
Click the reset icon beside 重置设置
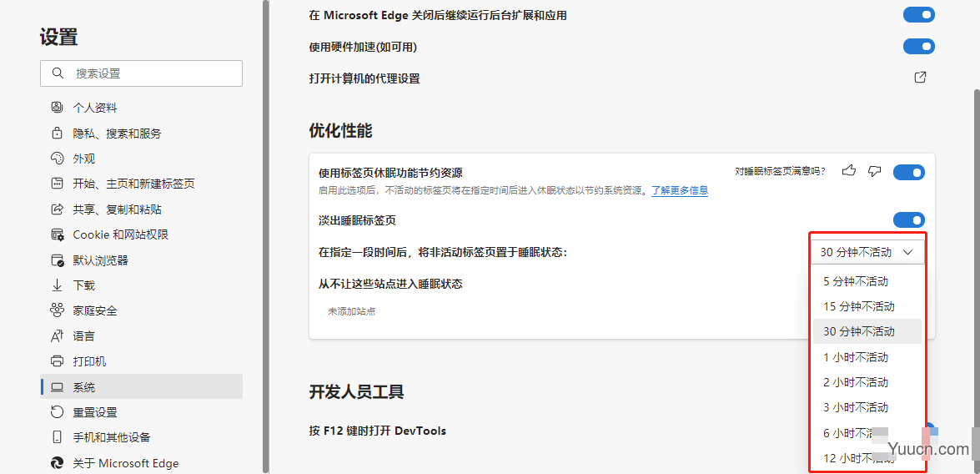pyautogui.click(x=57, y=412)
